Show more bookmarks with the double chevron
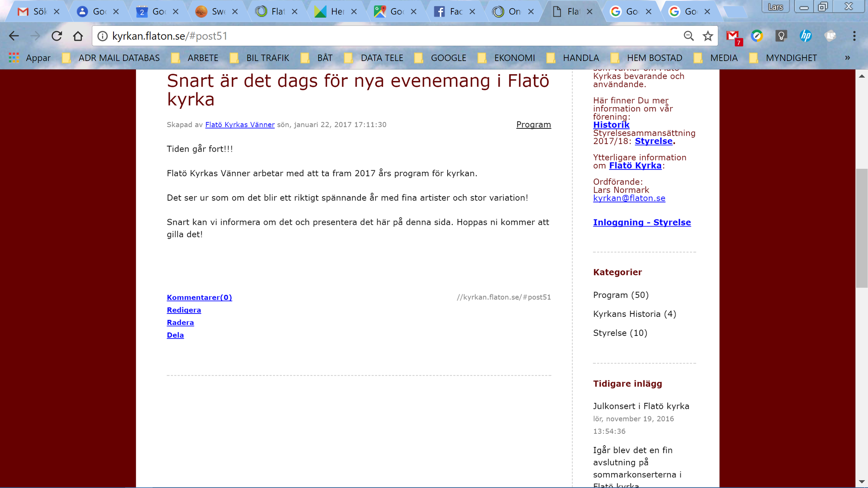The height and width of the screenshot is (488, 868). pyautogui.click(x=847, y=58)
